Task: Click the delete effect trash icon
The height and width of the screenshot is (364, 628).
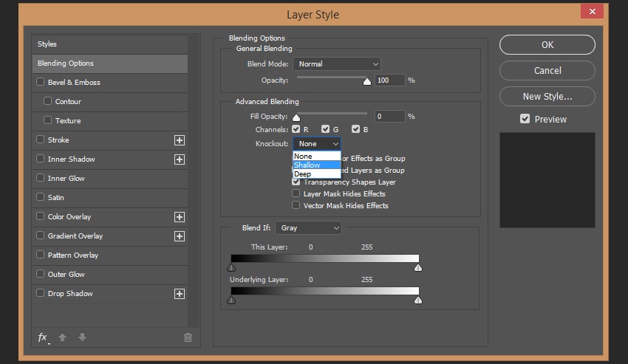Action: click(x=188, y=337)
